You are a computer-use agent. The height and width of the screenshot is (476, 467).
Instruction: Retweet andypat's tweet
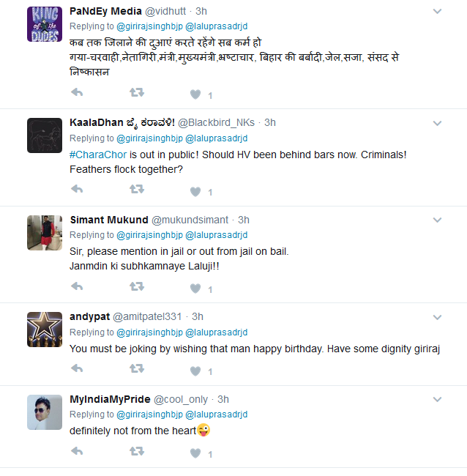pos(136,370)
